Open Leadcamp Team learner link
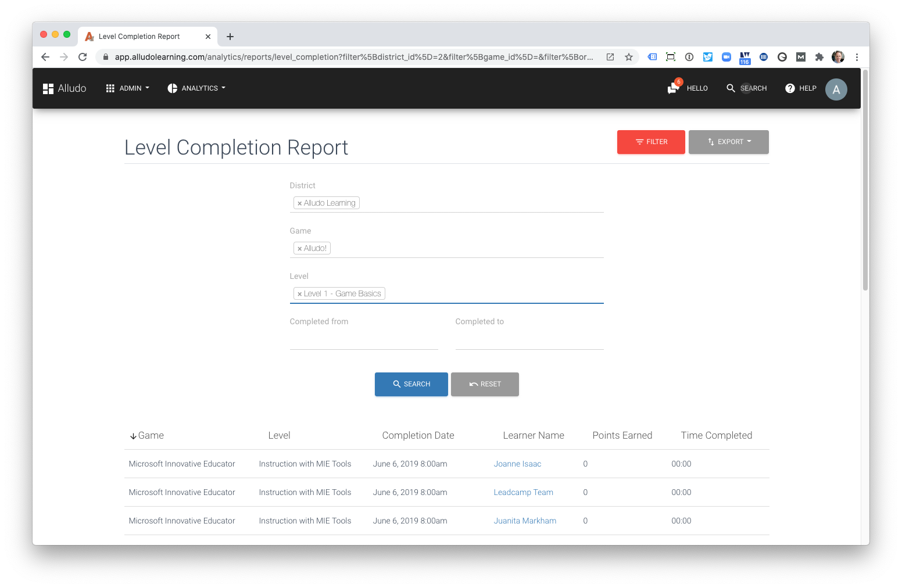 523,492
